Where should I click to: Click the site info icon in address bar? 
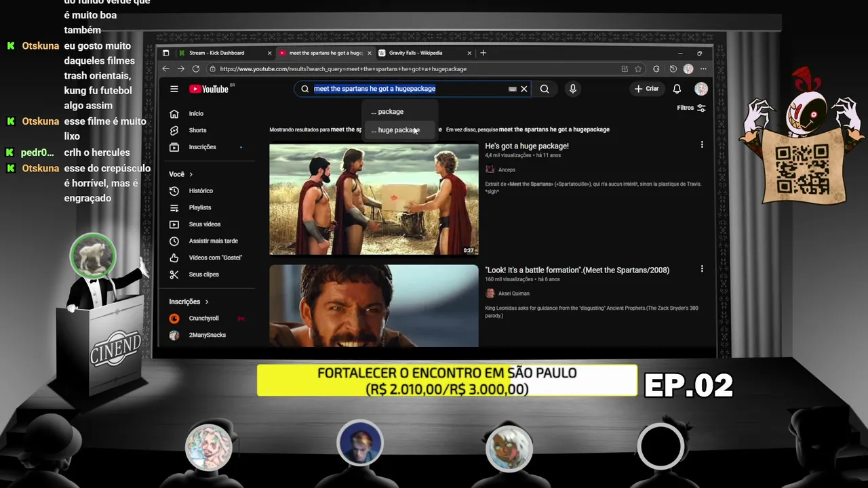point(212,68)
